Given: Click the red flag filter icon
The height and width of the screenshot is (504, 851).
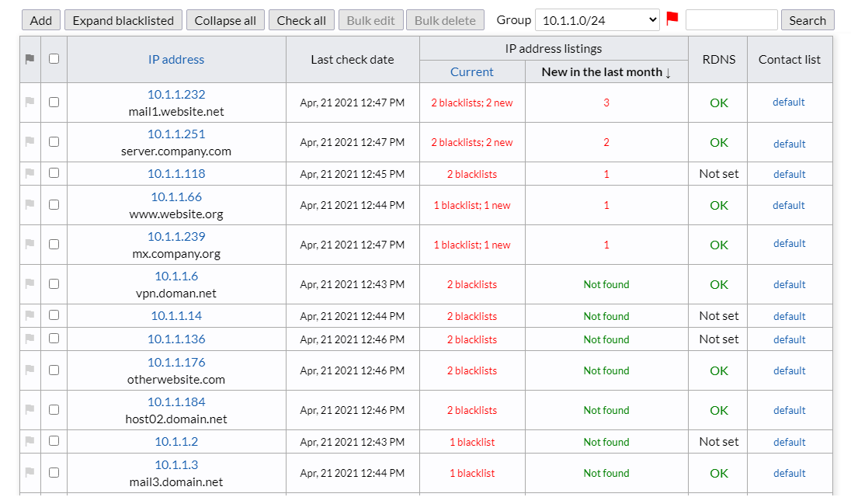Looking at the screenshot, I should point(672,19).
